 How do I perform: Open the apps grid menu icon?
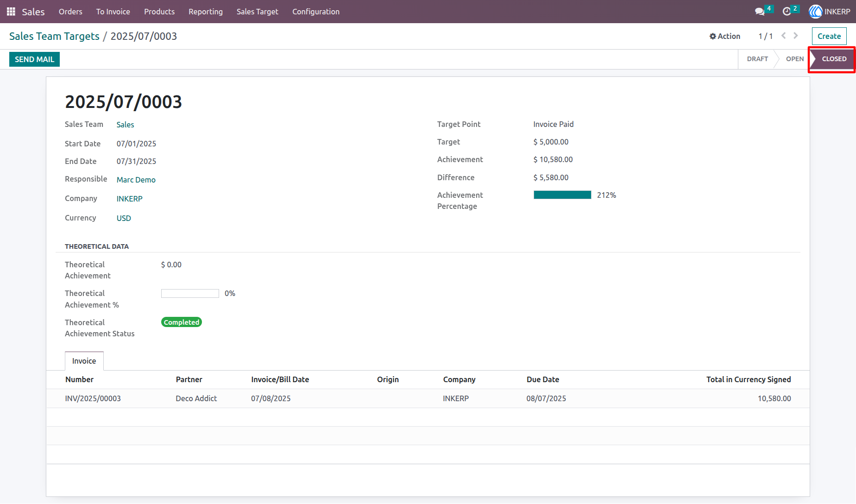(11, 12)
